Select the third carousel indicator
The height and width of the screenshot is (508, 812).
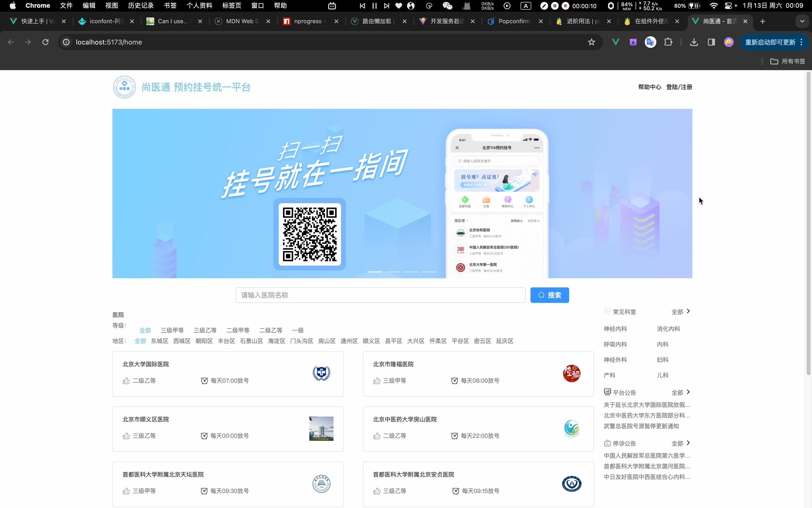point(411,272)
